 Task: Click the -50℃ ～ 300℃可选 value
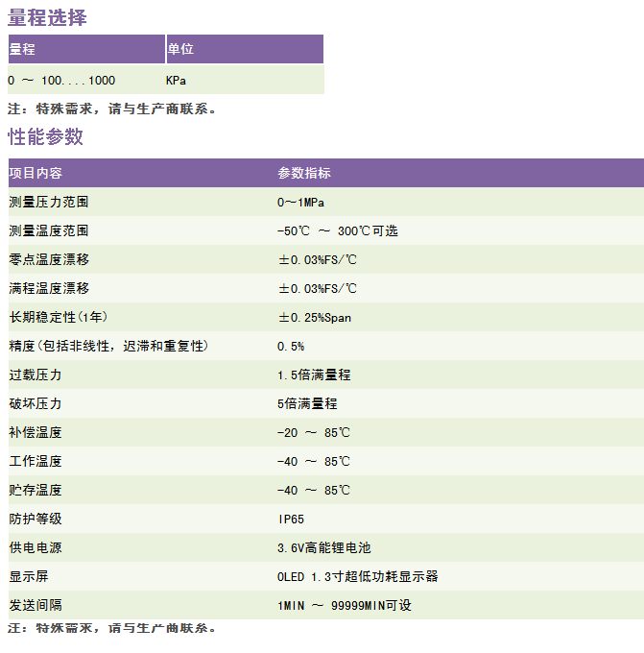click(x=337, y=231)
